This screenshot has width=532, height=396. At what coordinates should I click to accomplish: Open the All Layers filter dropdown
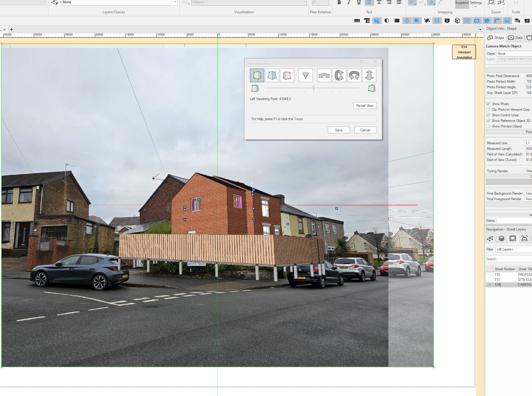pyautogui.click(x=513, y=249)
